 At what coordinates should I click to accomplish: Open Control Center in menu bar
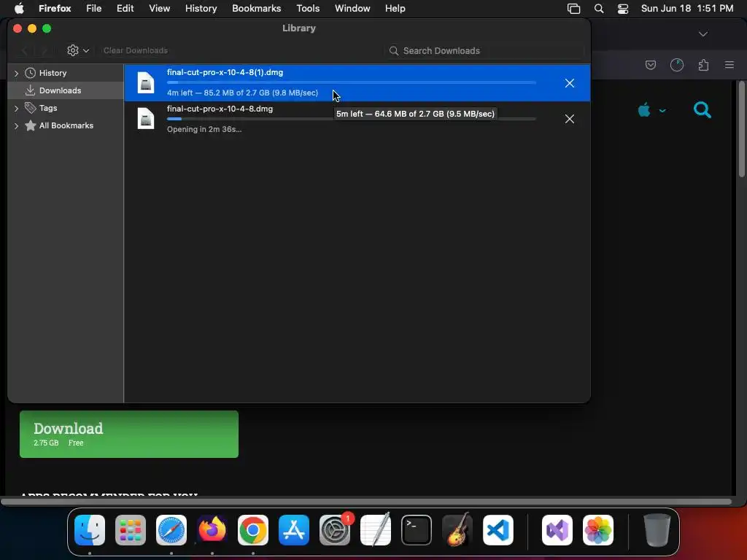[x=623, y=9]
